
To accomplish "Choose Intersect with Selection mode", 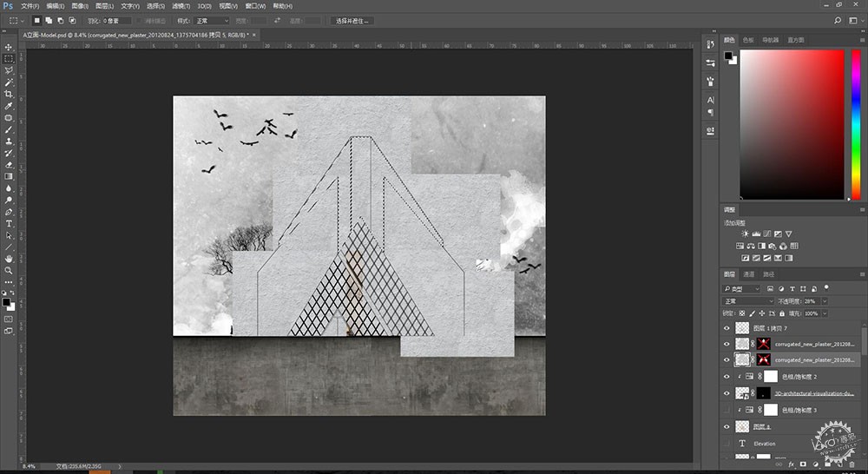I will 72,21.
